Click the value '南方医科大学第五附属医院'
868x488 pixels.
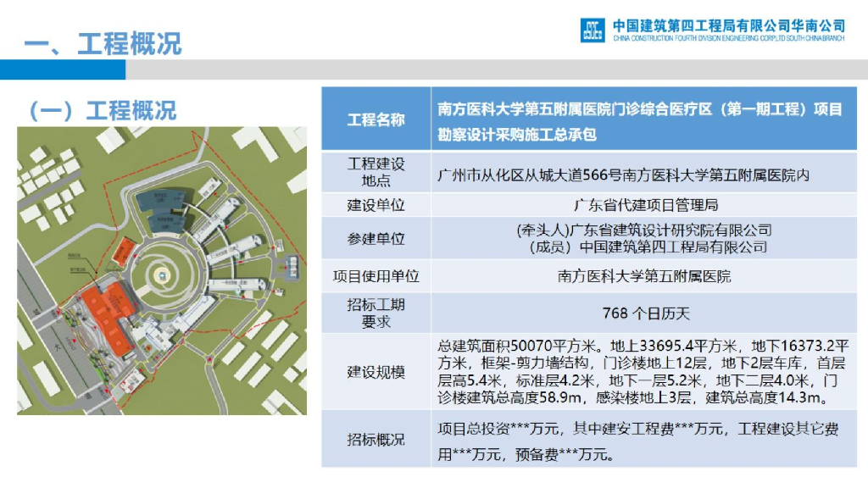(644, 276)
